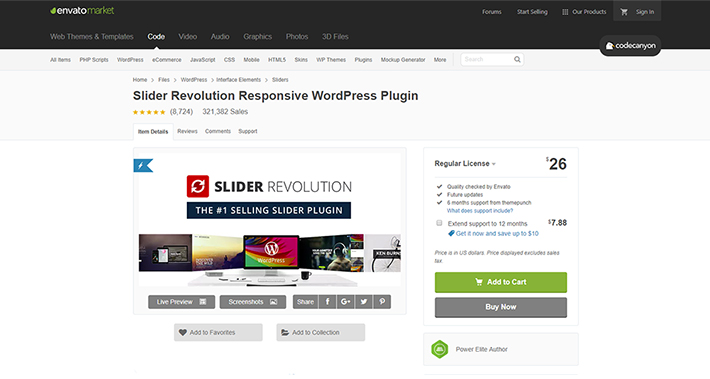
Task: Select the Mockup Generator category
Action: coord(403,60)
